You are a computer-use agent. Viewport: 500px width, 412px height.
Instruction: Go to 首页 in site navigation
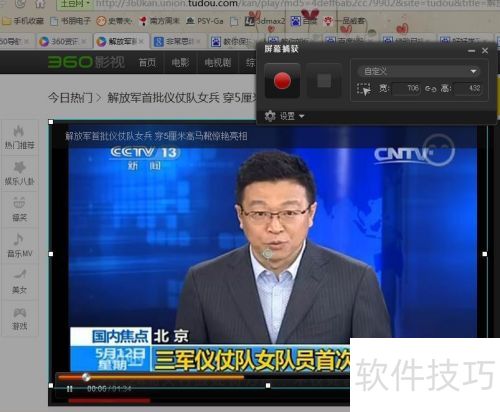(x=147, y=62)
